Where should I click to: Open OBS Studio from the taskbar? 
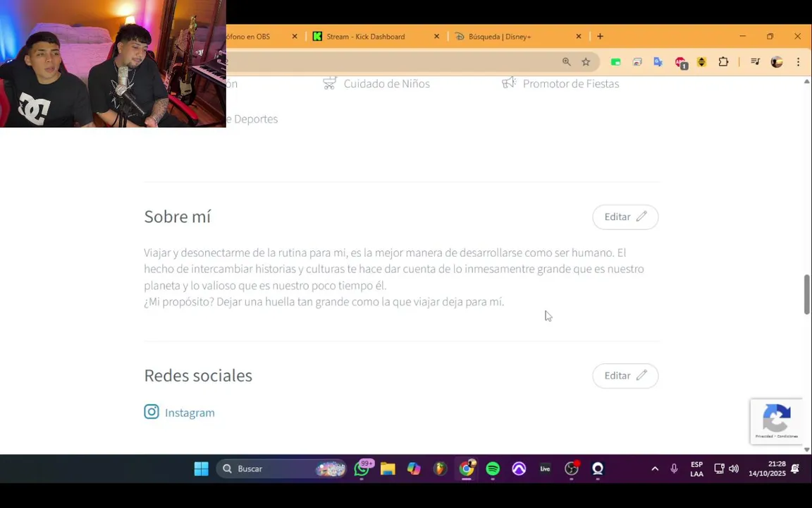tap(572, 468)
